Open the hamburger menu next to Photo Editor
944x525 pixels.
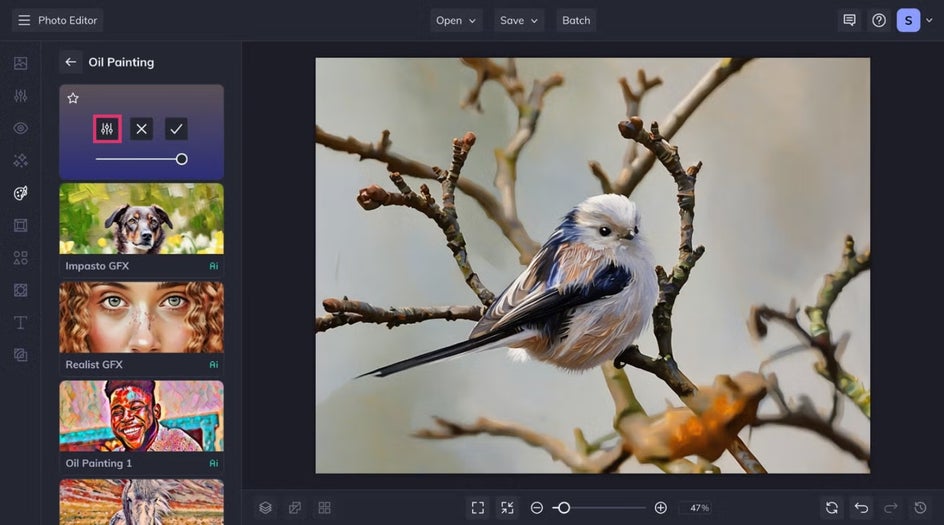[24, 20]
